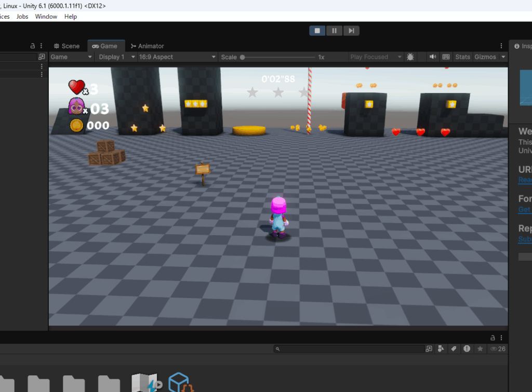
Task: Open the Search by Type filter icon
Action: [x=441, y=349]
